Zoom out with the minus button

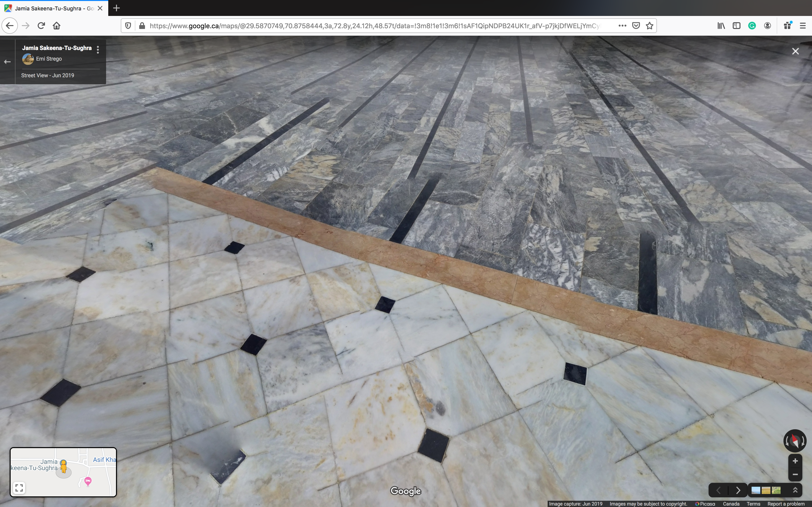(x=795, y=474)
